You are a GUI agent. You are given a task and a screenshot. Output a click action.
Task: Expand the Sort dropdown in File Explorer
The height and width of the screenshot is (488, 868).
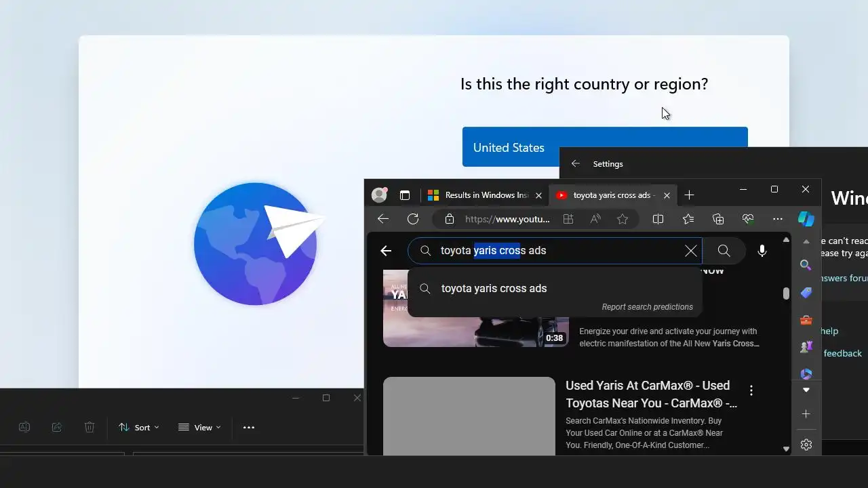click(x=139, y=427)
